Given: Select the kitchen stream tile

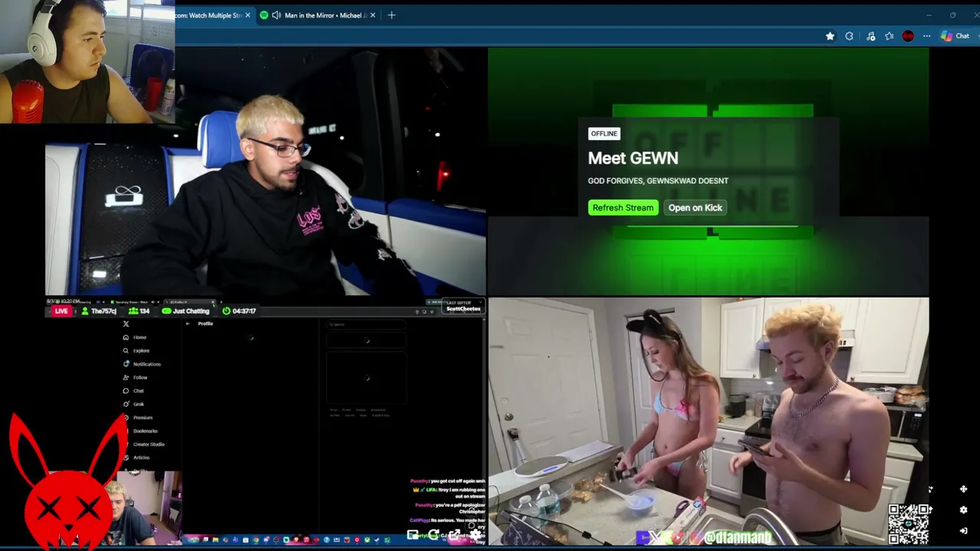Looking at the screenshot, I should point(708,422).
